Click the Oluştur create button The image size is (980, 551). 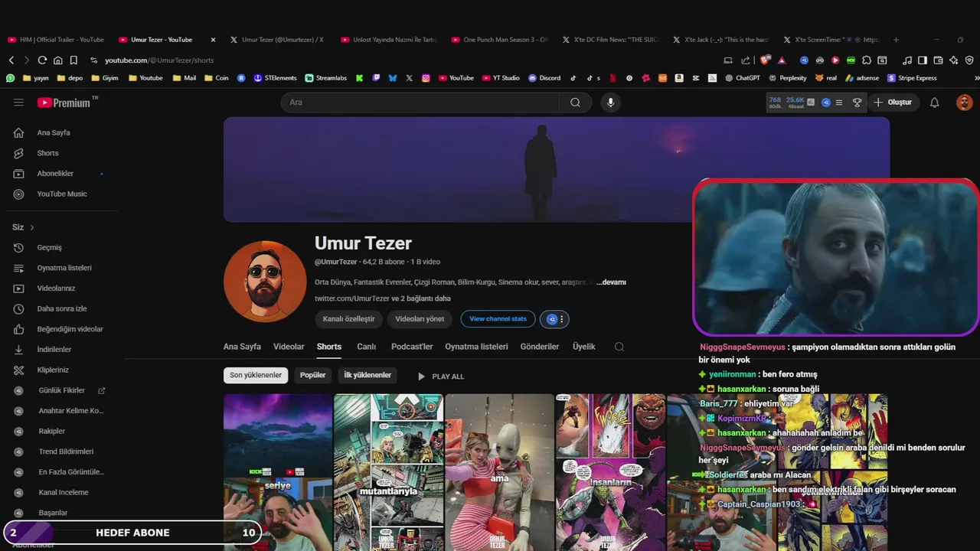[893, 103]
